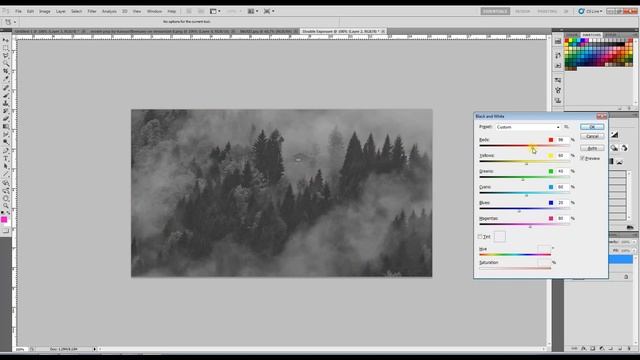Open the Edit menu

pos(30,11)
